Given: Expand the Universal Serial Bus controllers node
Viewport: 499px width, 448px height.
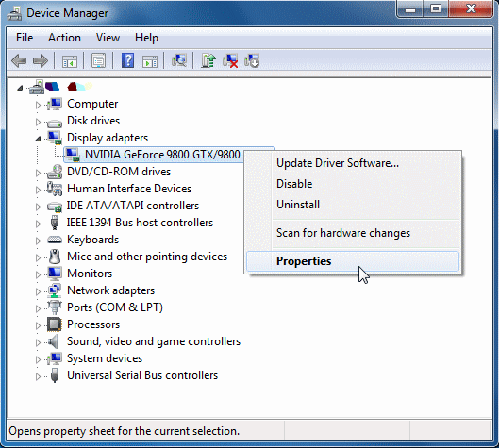Looking at the screenshot, I should point(38,376).
